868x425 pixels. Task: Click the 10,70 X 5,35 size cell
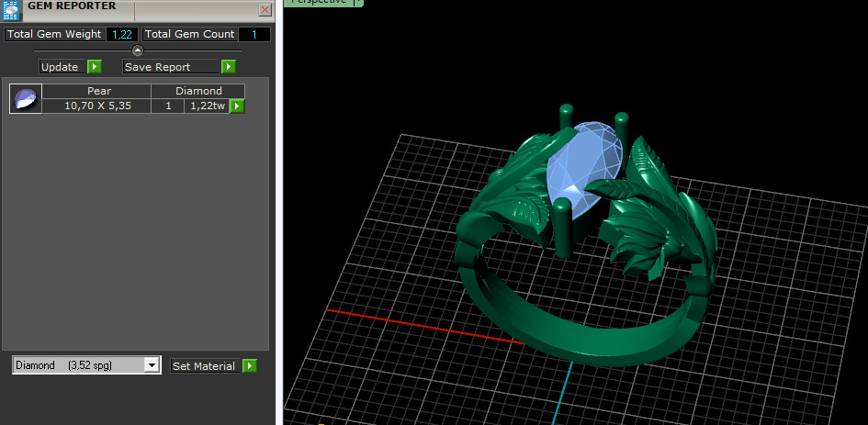tap(97, 106)
